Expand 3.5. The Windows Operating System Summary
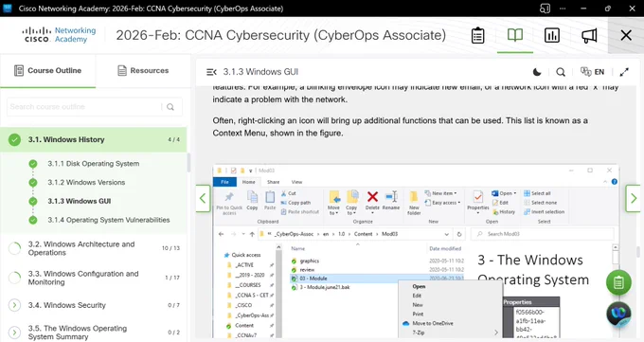 (x=93, y=333)
